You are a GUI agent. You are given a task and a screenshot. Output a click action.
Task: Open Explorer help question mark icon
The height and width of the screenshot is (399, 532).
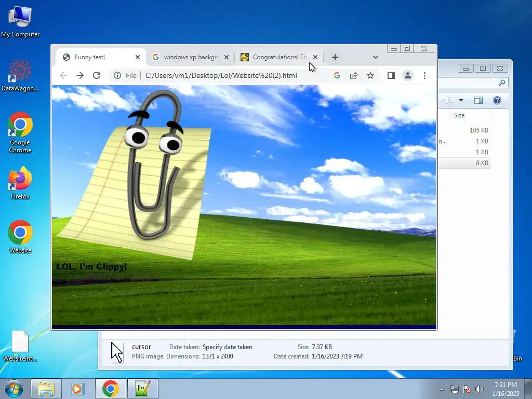(497, 100)
